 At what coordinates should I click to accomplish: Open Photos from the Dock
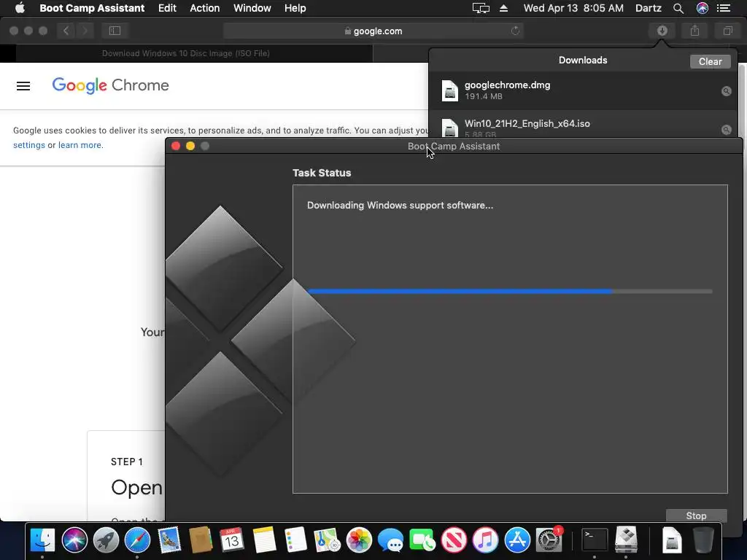[x=359, y=540]
